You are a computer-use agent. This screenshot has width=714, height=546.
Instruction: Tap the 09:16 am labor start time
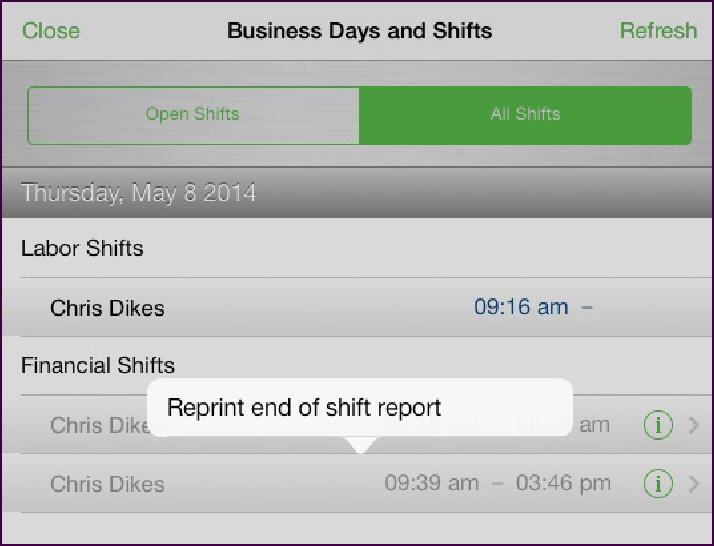pyautogui.click(x=521, y=307)
